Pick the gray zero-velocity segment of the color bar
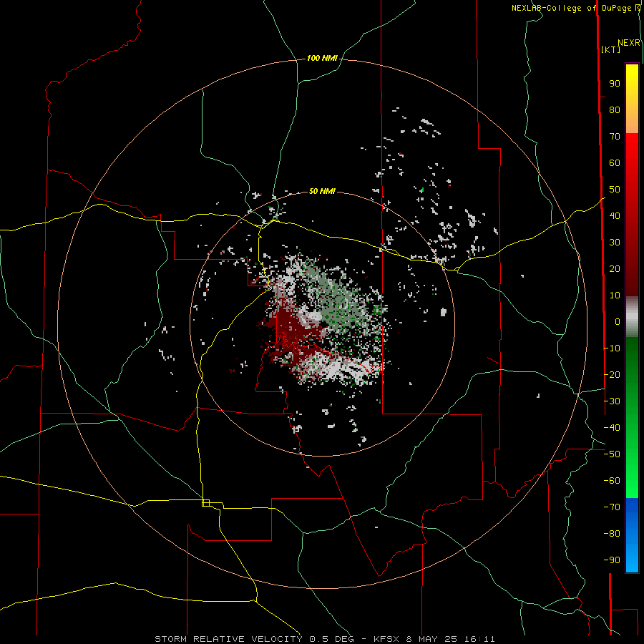 point(632,317)
